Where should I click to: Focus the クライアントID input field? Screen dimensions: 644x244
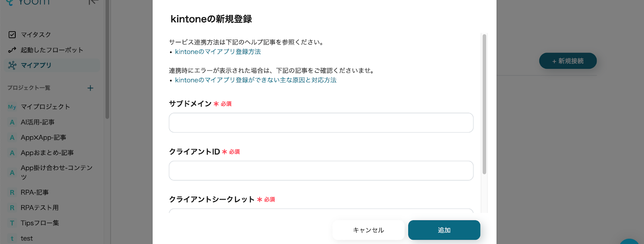point(321,171)
